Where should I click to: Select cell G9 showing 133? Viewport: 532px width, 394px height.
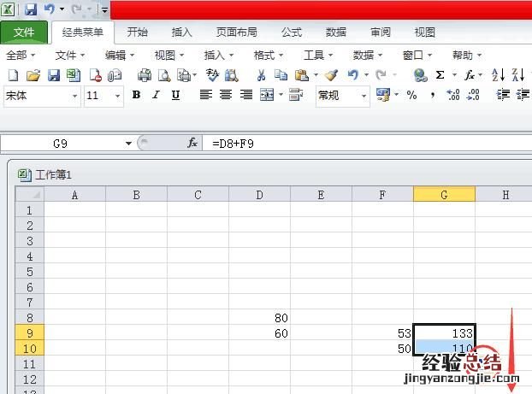click(444, 333)
